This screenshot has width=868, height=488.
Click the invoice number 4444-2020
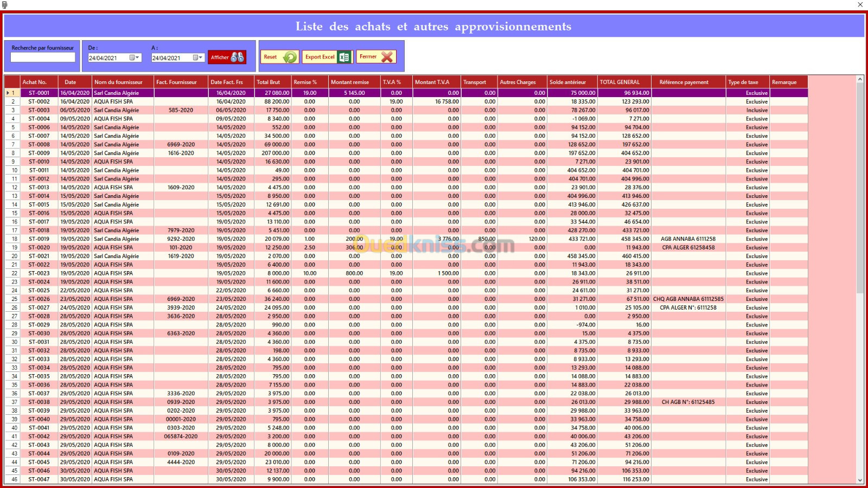[181, 462]
